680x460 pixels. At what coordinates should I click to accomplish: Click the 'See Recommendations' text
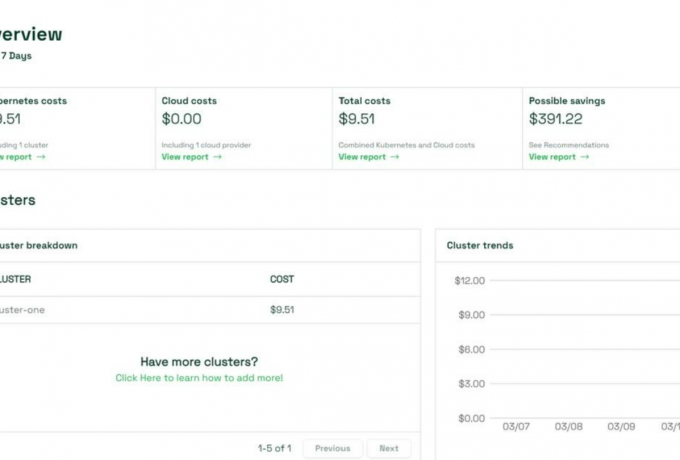[x=569, y=145]
